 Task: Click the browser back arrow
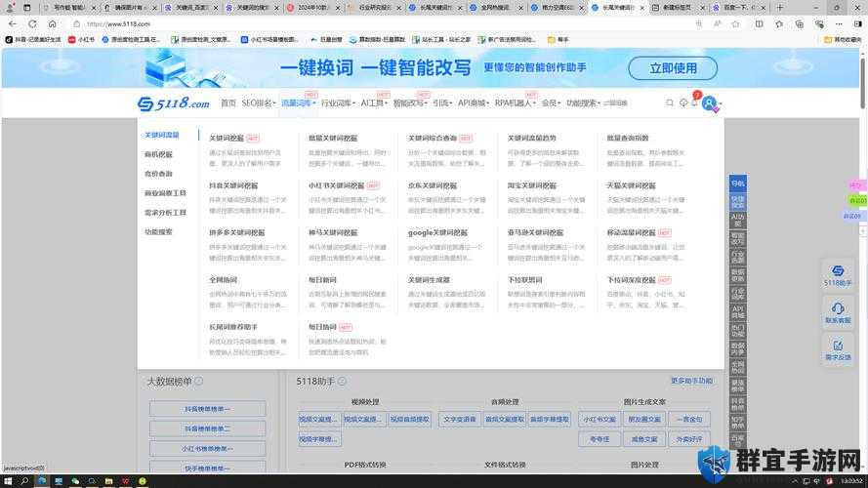coord(13,23)
